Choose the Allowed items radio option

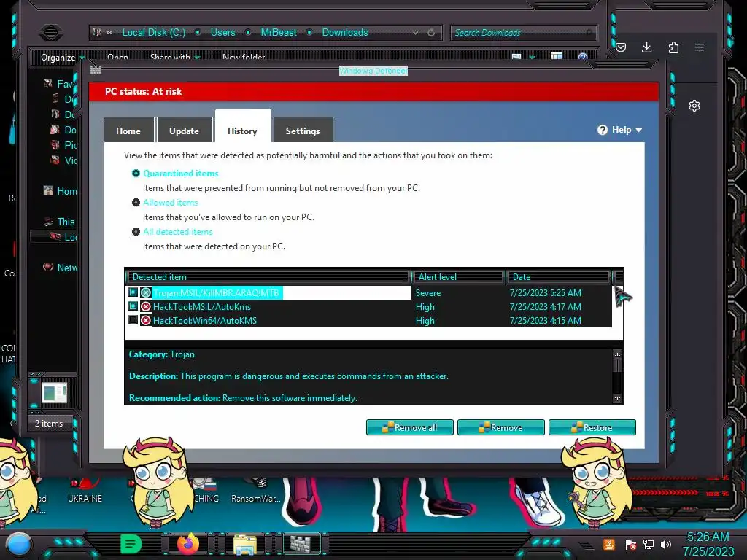point(136,203)
